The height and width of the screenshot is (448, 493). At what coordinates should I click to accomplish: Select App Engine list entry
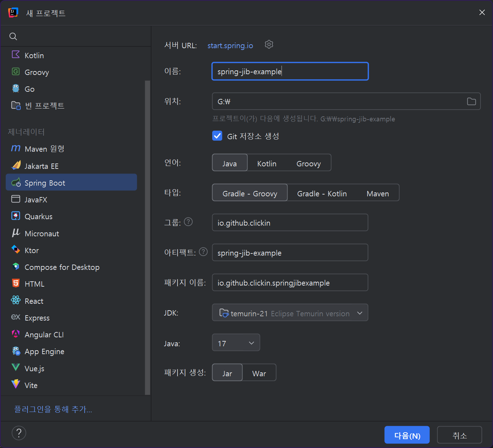(71, 351)
